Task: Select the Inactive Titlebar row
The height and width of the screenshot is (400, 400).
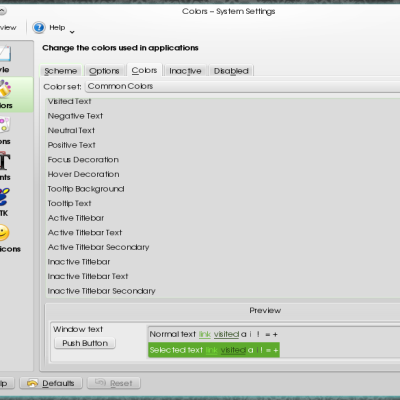Action: click(x=223, y=262)
